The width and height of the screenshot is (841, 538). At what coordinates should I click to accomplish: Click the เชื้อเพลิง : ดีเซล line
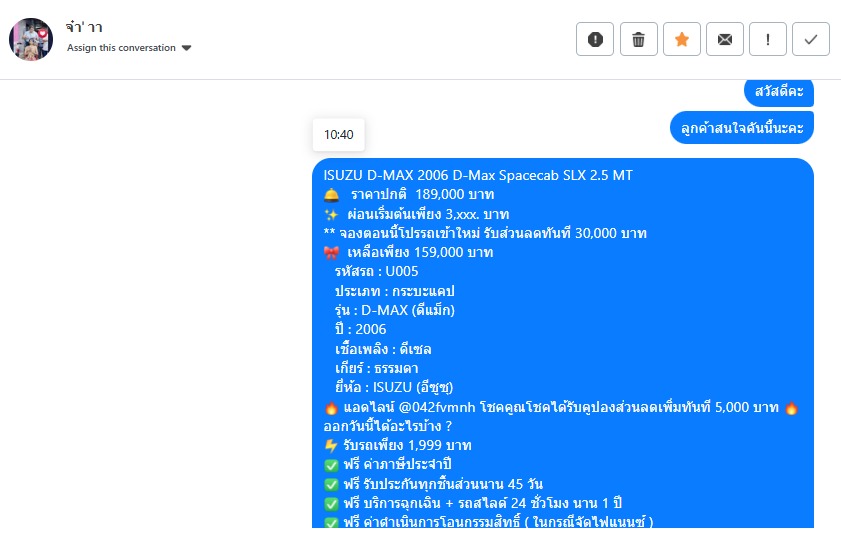click(383, 349)
